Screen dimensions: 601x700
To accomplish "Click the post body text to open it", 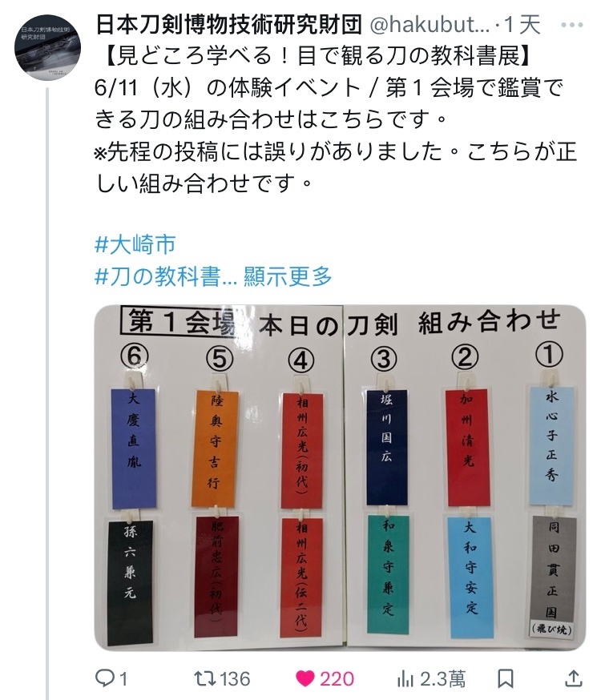I will (x=336, y=119).
